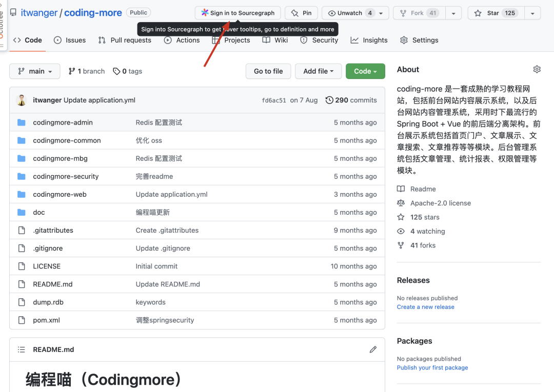Open the 290 commits history link
Image resolution: width=554 pixels, height=392 pixels.
pyautogui.click(x=351, y=100)
